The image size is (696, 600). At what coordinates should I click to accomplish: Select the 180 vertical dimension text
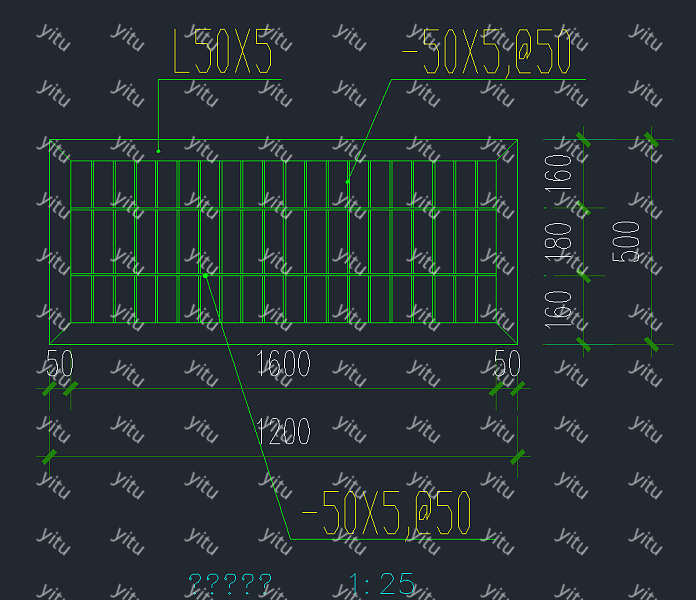point(561,242)
